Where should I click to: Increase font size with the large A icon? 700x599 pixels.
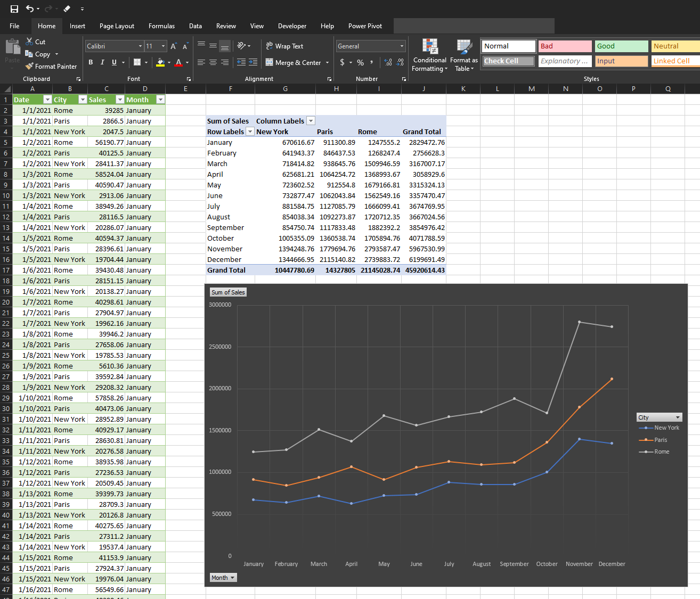[x=173, y=46]
